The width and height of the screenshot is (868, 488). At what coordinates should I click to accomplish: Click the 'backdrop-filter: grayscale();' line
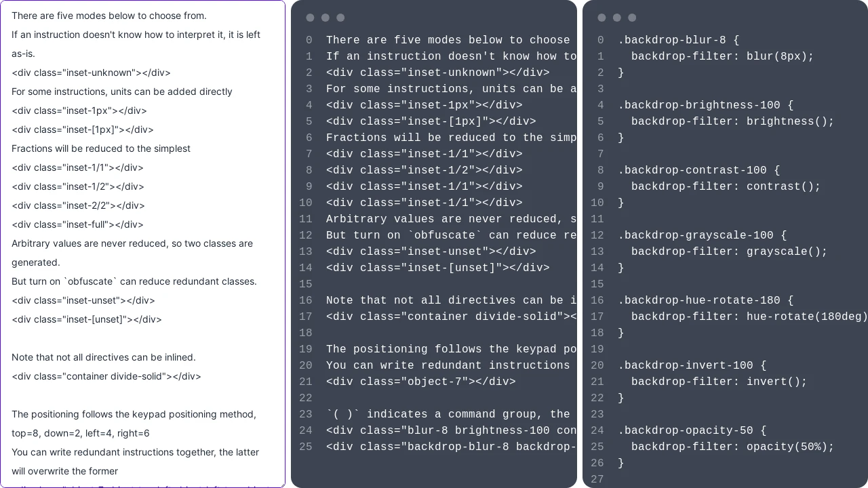point(730,251)
